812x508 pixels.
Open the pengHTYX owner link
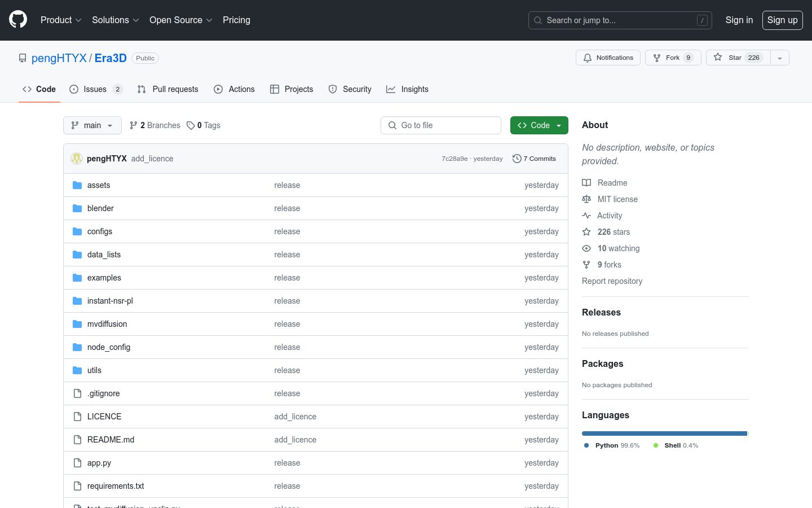[x=59, y=58]
